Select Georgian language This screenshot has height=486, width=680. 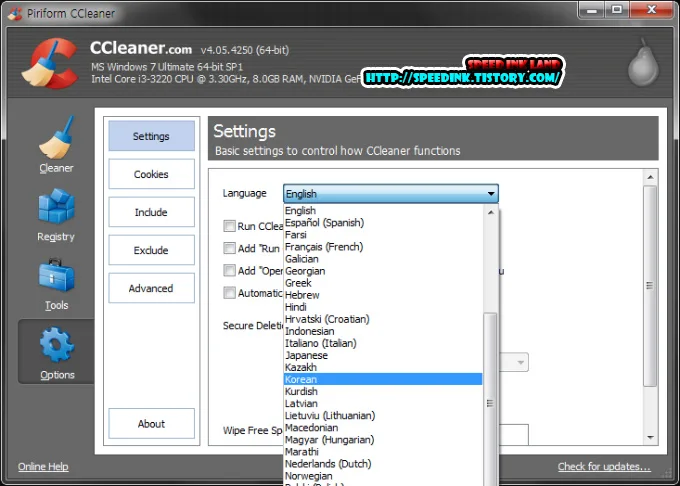pyautogui.click(x=383, y=271)
